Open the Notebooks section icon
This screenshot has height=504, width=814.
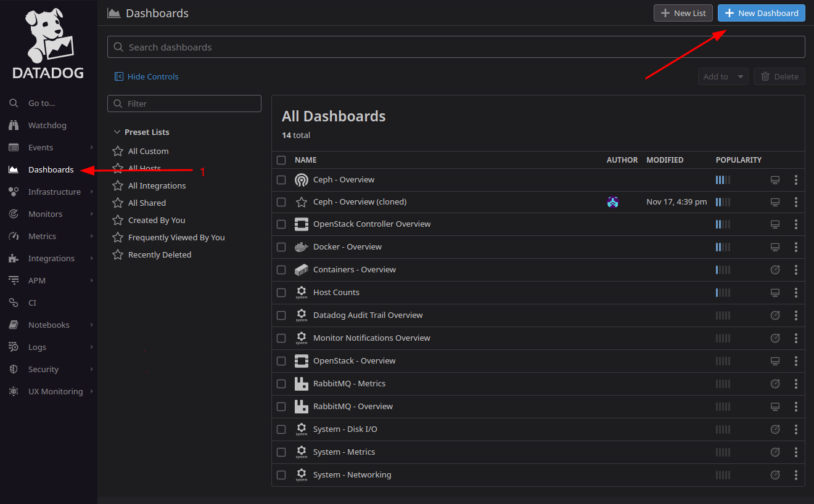(14, 325)
